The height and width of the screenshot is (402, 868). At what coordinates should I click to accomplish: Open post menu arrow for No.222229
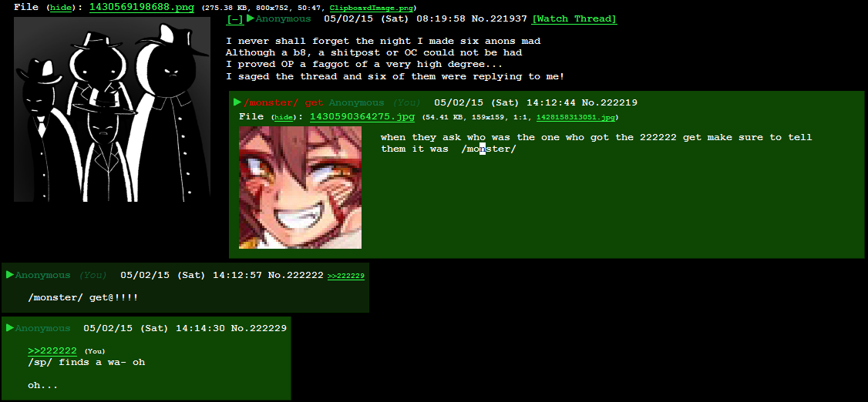tap(9, 327)
